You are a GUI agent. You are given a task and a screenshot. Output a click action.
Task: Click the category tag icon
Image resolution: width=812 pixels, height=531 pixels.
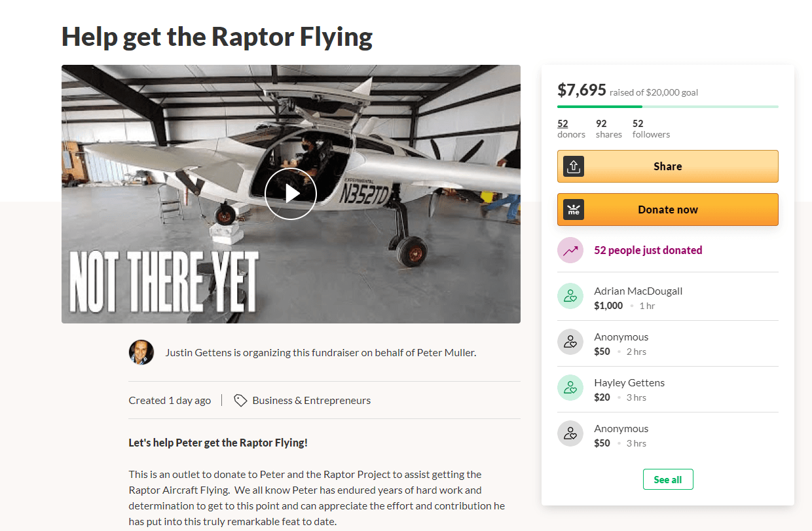(240, 400)
